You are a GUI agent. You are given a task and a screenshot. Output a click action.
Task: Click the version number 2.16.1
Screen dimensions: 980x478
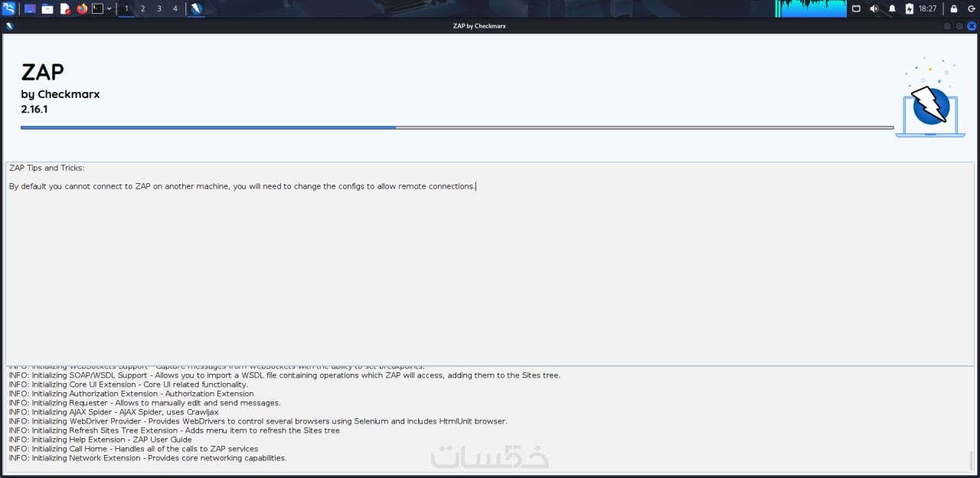point(34,110)
